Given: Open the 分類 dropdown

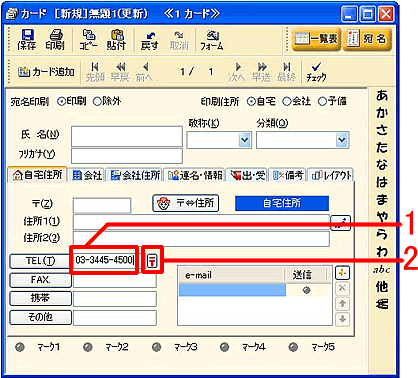Looking at the screenshot, I should coord(342,140).
